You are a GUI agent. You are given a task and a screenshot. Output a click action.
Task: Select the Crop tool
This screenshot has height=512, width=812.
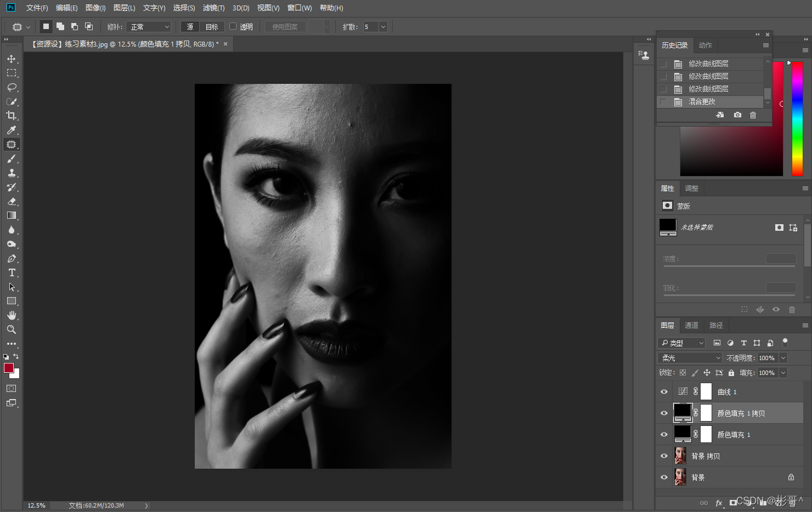(12, 116)
